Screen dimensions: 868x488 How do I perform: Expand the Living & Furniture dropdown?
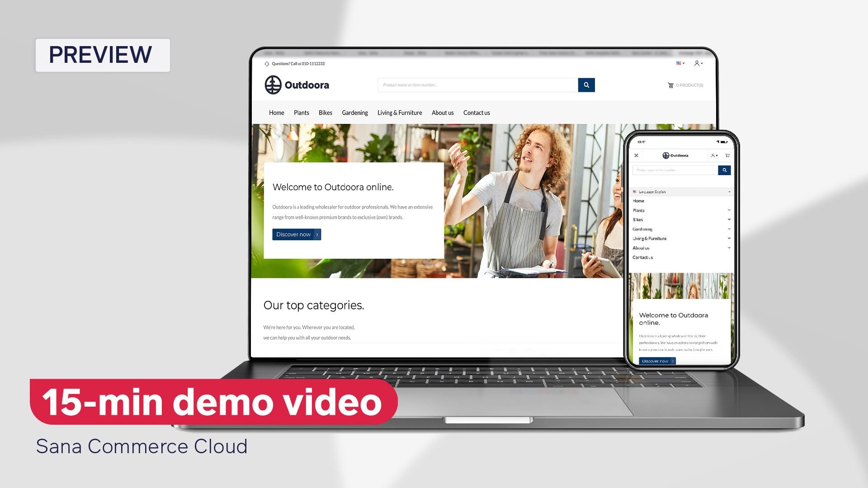click(728, 238)
